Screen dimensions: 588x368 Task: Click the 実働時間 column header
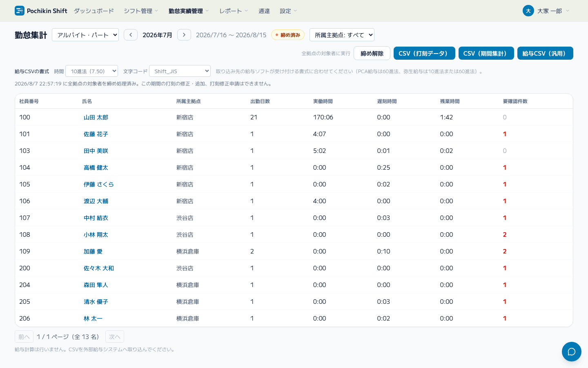(323, 101)
